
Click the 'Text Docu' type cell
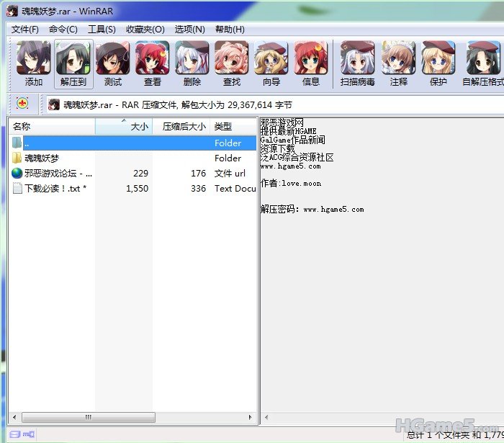(235, 189)
